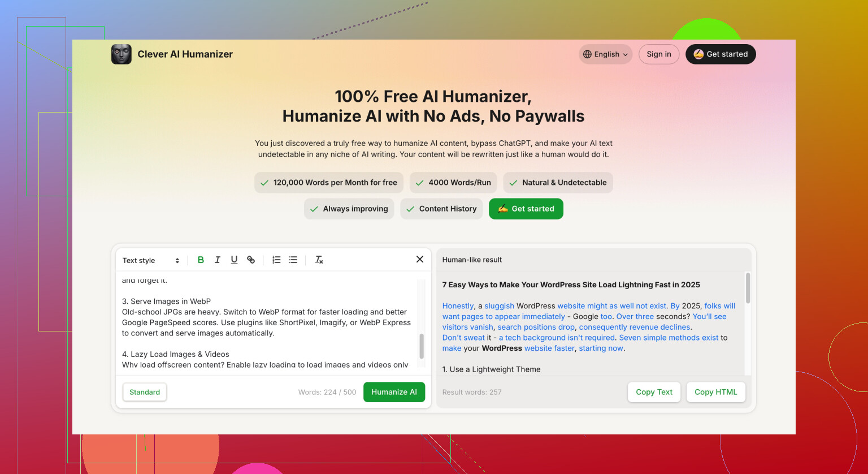The image size is (868, 474).
Task: Copy the result using Copy Text
Action: 654,392
